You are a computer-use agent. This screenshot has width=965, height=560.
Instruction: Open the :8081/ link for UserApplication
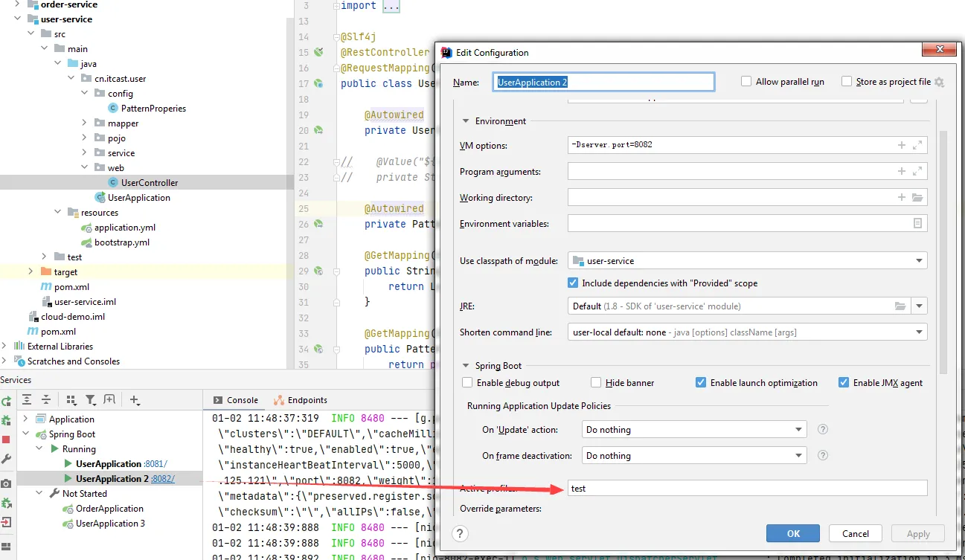(x=156, y=463)
